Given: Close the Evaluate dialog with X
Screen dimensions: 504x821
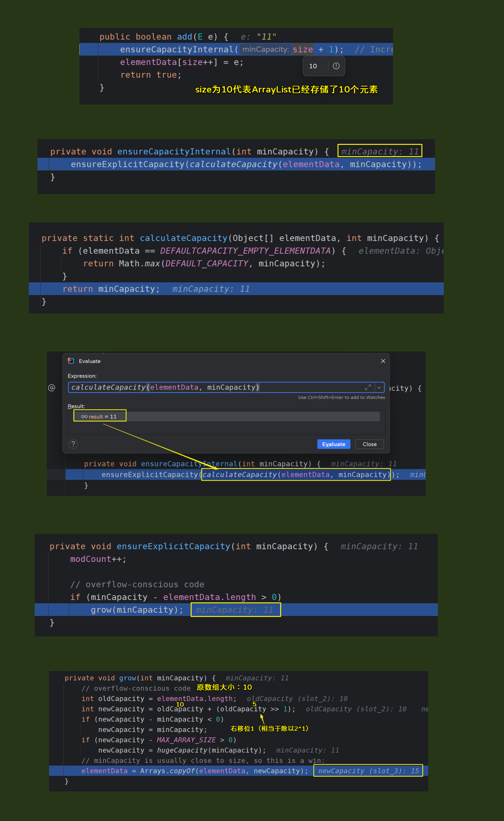Looking at the screenshot, I should point(383,361).
